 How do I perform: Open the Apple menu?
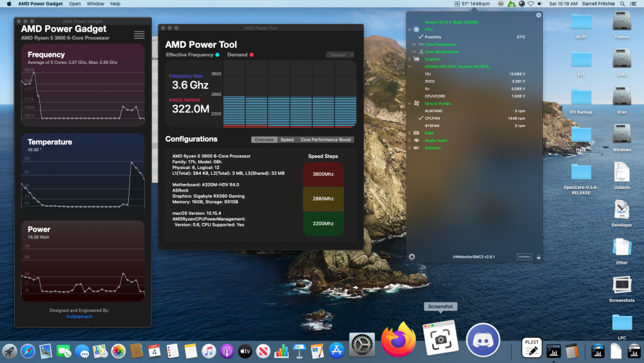tap(8, 4)
